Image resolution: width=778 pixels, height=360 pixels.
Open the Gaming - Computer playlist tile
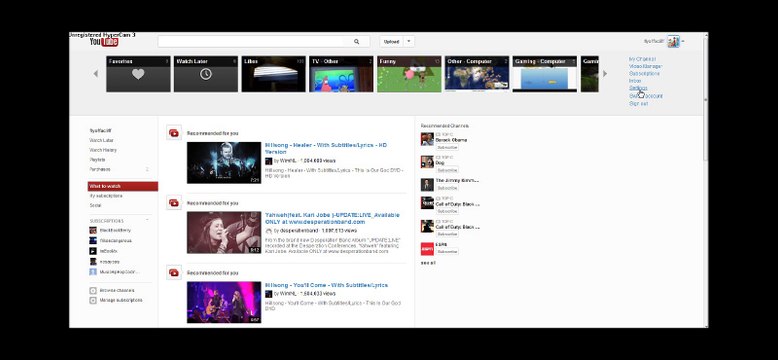(x=544, y=74)
